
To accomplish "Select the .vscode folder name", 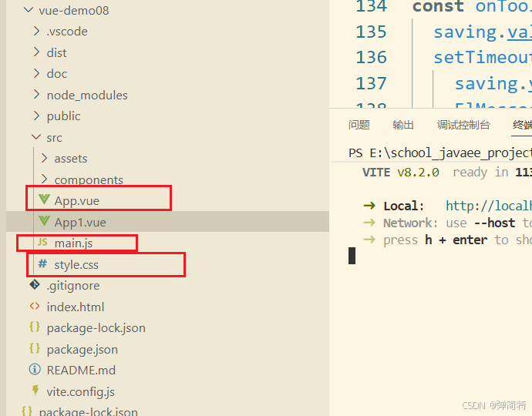I will click(x=67, y=32).
